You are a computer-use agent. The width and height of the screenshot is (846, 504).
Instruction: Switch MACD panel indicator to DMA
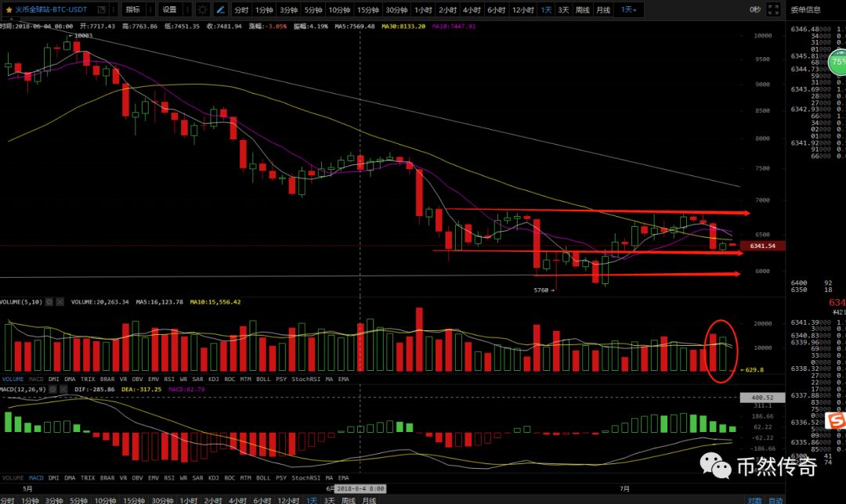tap(70, 477)
